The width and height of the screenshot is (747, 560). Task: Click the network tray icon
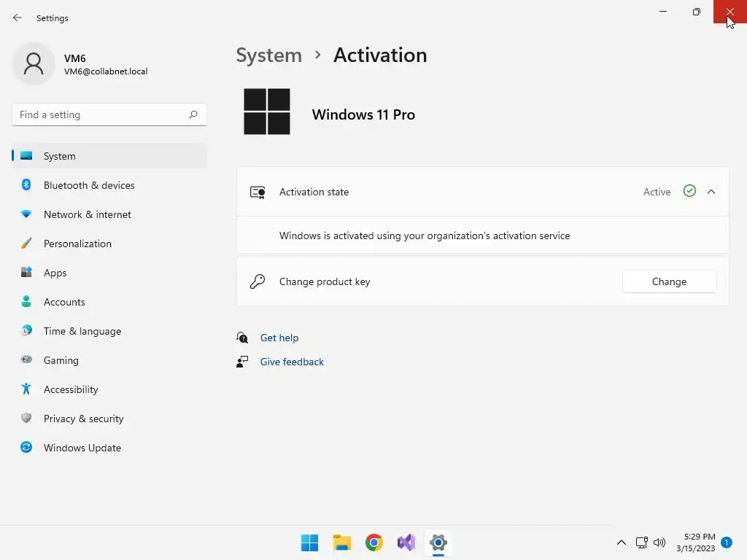pos(642,542)
